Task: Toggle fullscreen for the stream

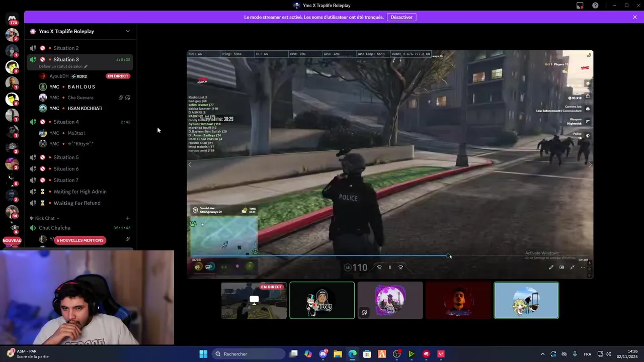Action: point(573,267)
